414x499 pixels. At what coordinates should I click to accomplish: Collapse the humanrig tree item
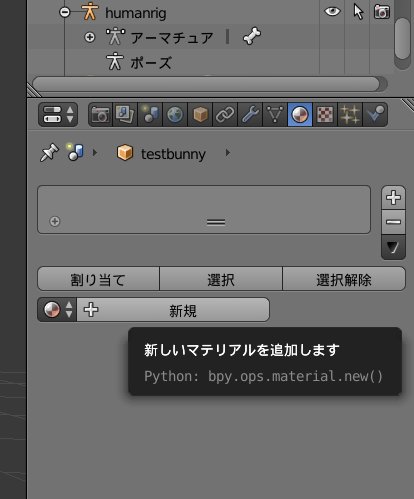tap(65, 12)
